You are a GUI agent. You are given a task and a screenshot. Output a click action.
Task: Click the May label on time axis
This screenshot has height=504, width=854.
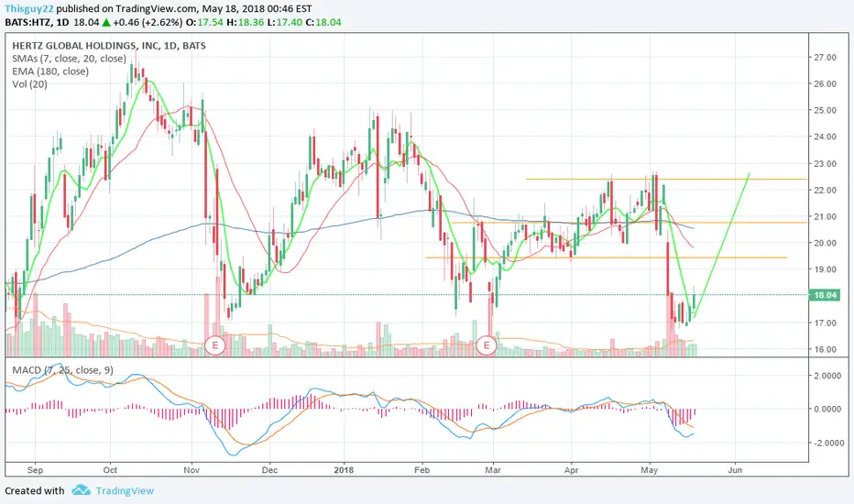650,470
